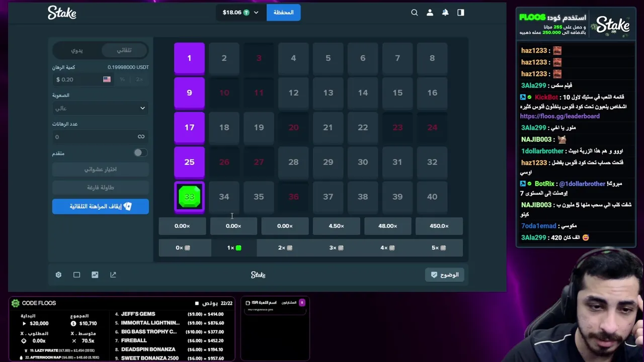Select keno number tile 2
Image resolution: width=644 pixels, height=362 pixels.
click(224, 58)
